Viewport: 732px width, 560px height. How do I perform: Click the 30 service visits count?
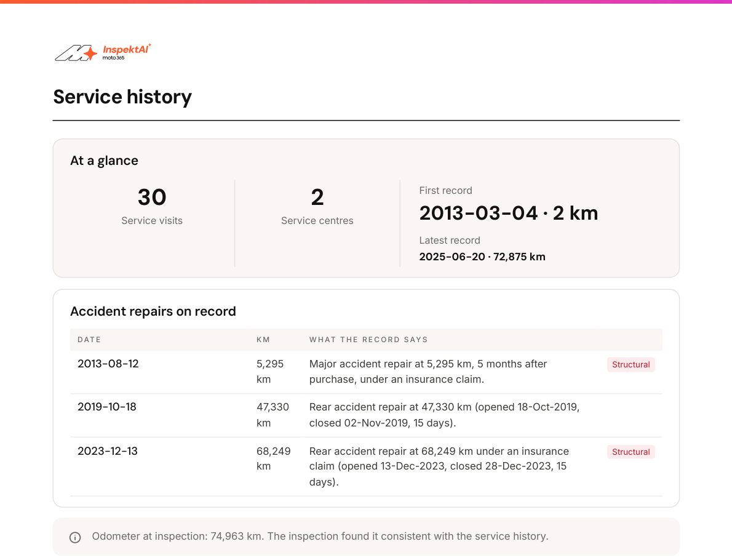click(x=152, y=197)
